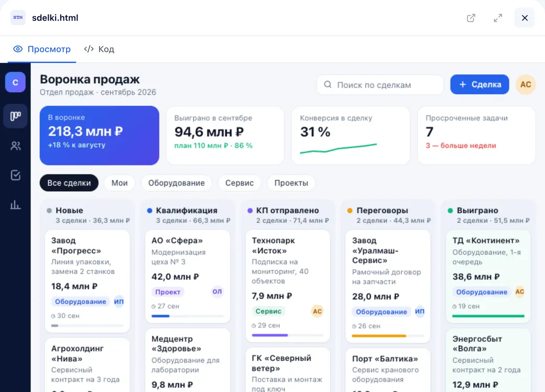Click АС avatar on Технопарк «Исток» card
This screenshot has width=545, height=392.
tap(318, 311)
